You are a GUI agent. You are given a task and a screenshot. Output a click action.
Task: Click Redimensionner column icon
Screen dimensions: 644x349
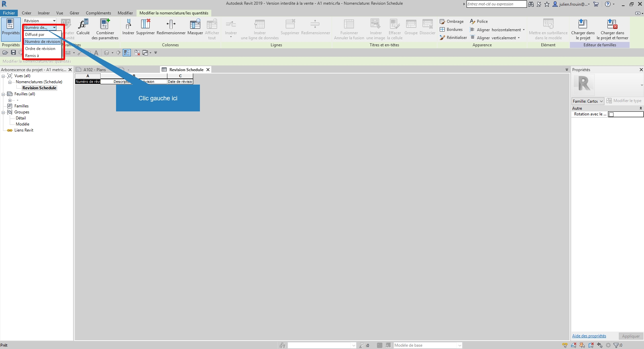(x=171, y=25)
